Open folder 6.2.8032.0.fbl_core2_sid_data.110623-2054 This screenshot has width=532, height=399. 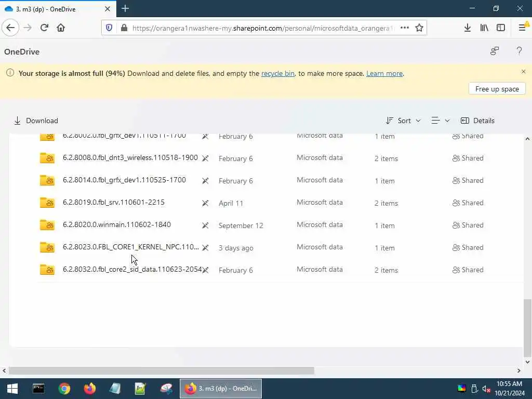[x=132, y=270]
